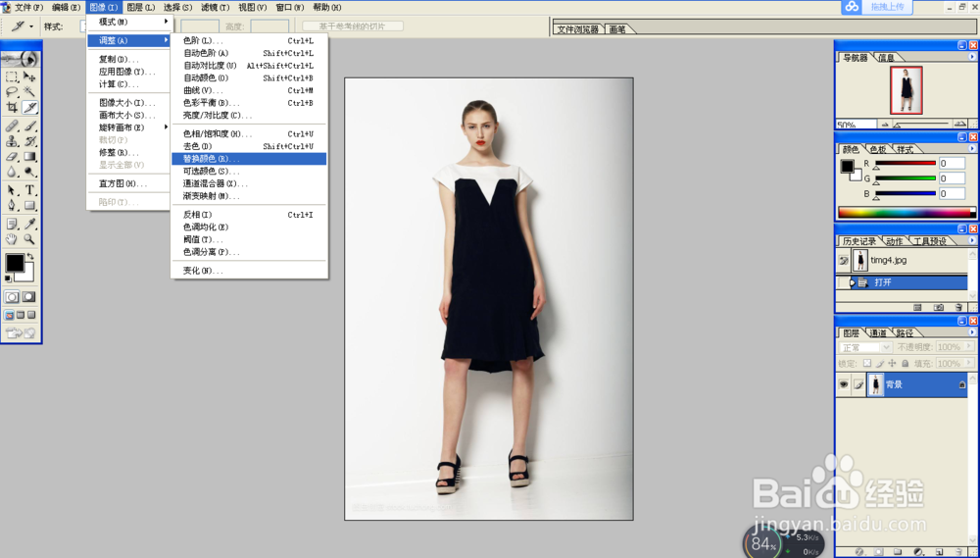Pick color from the spectrum ramp bar
The image size is (980, 558).
(x=906, y=213)
